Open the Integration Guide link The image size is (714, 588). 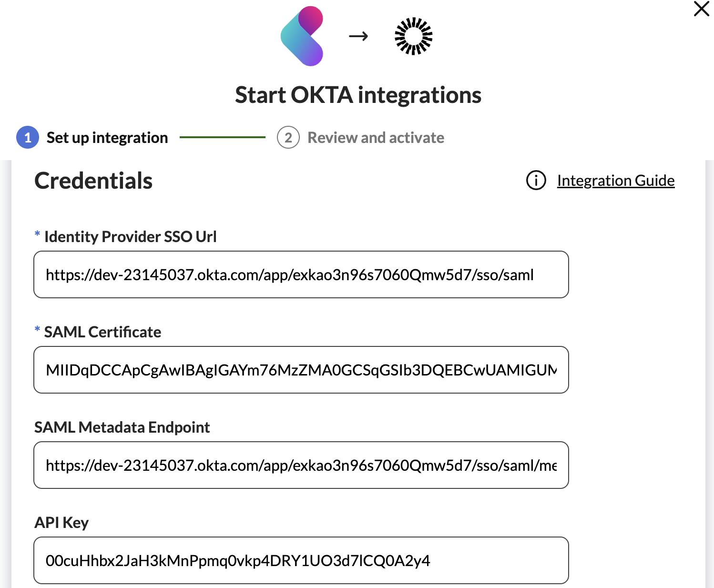pos(615,181)
